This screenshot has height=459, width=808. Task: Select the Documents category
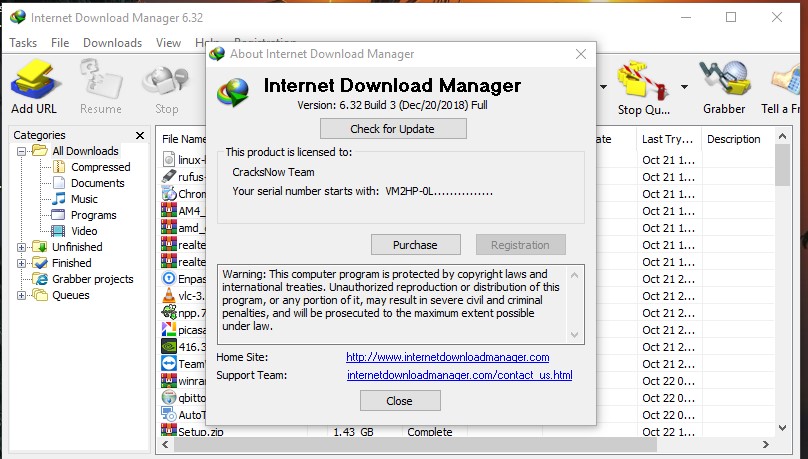point(97,183)
